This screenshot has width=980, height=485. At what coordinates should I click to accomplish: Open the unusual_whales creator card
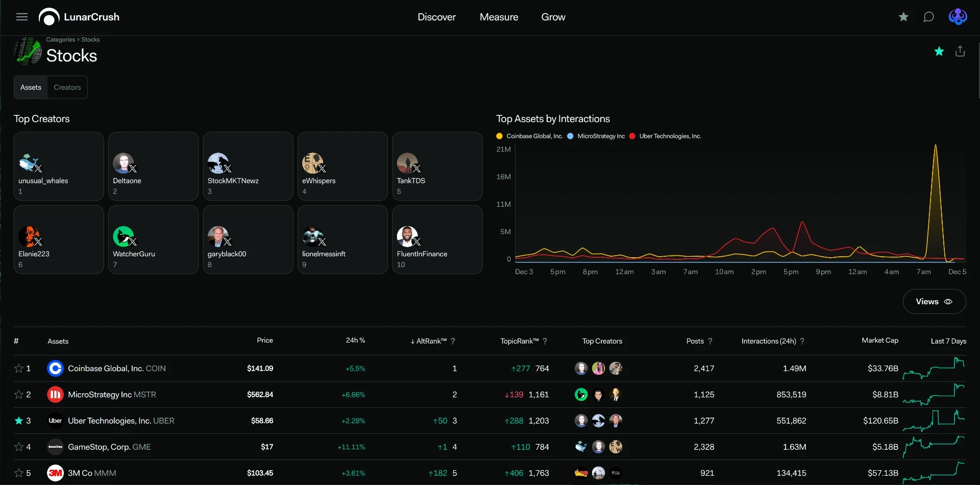pyautogui.click(x=59, y=166)
